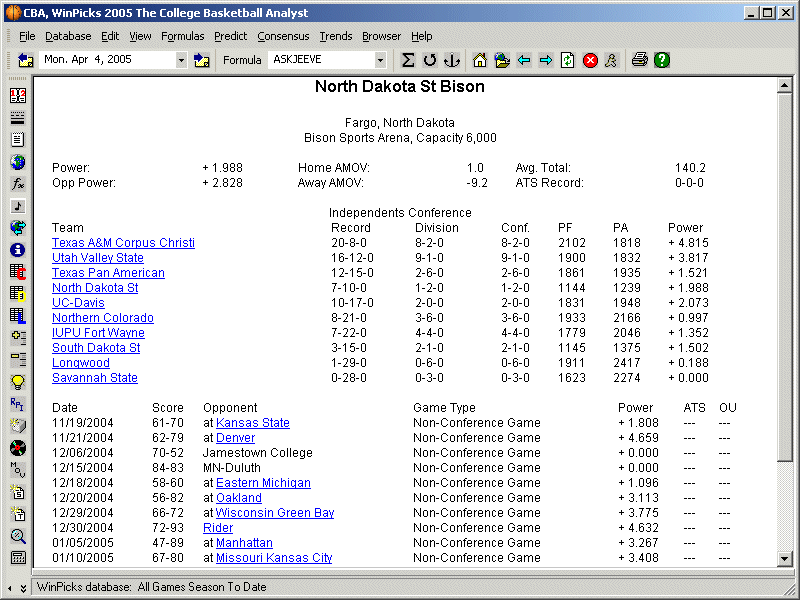800x600 pixels.
Task: Click the previous date folder arrow icon
Action: point(26,60)
